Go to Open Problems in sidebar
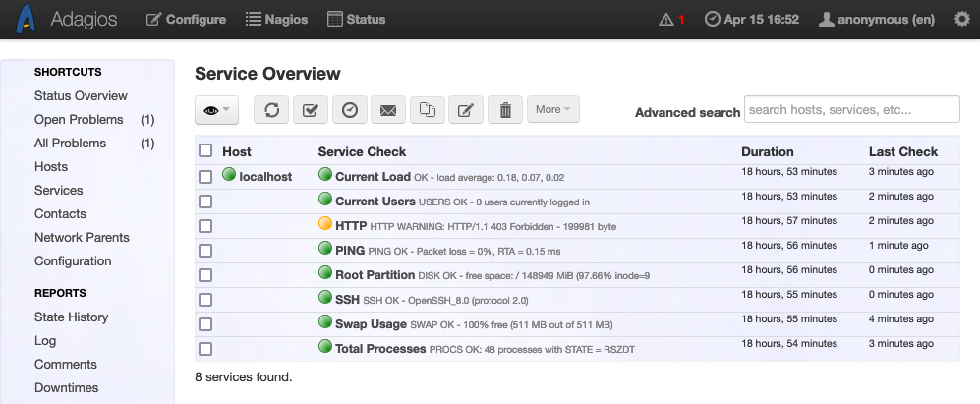Image resolution: width=980 pixels, height=404 pixels. (x=79, y=120)
